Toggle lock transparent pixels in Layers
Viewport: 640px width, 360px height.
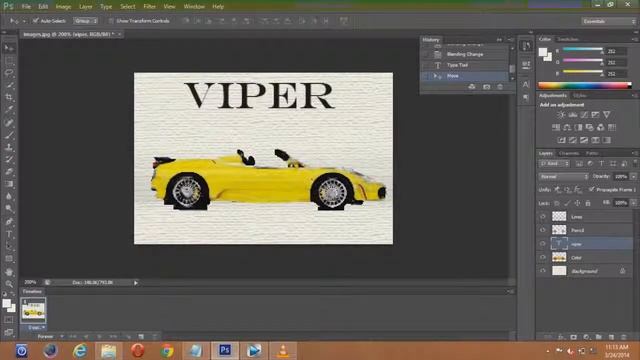[x=557, y=203]
